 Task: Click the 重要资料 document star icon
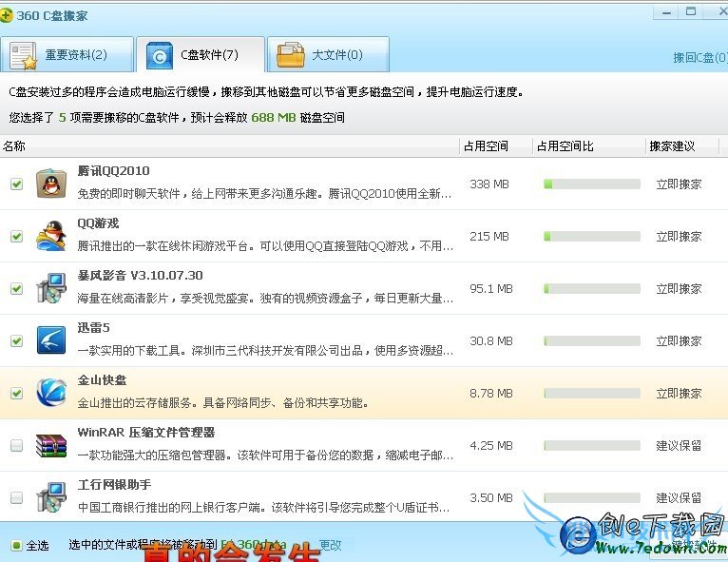24,56
